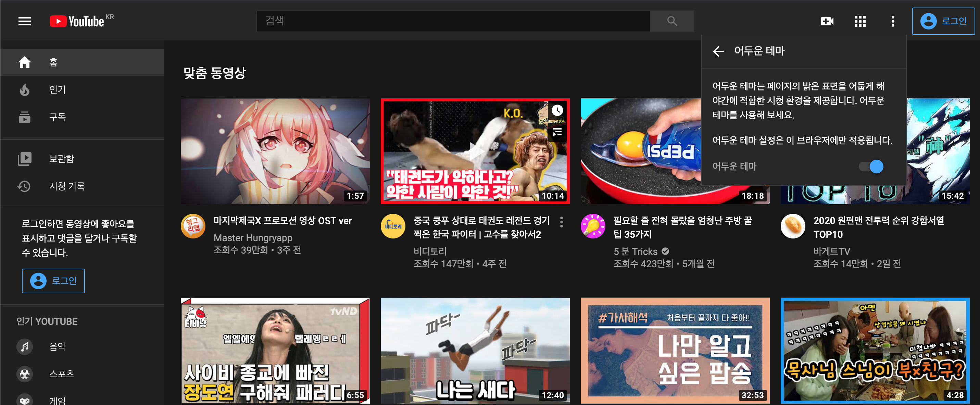Click the home icon next to 홈
Viewport: 980px width, 405px height.
(25, 62)
